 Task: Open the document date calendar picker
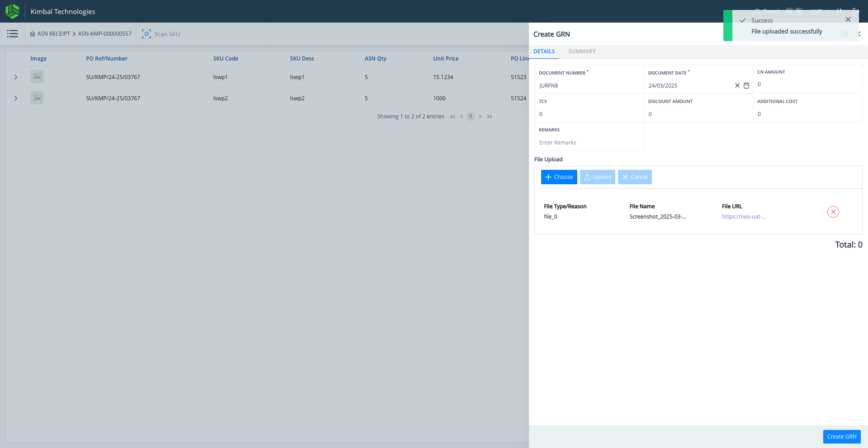tap(746, 85)
